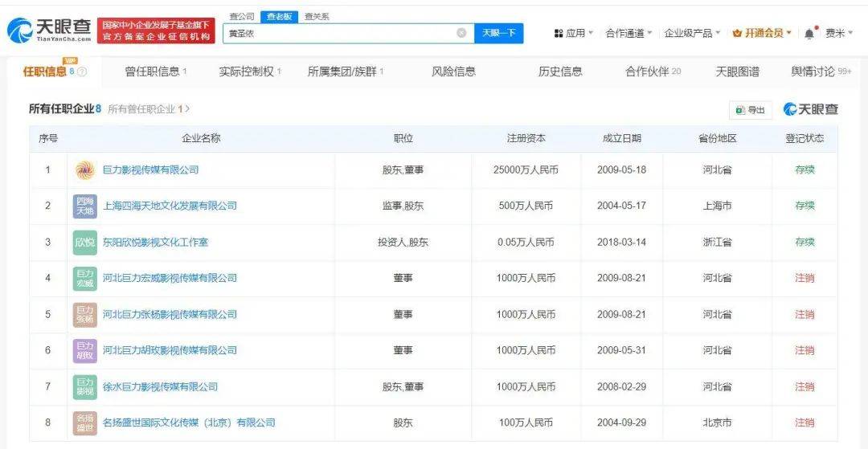Open 河北巨力张杨影视传媒有限公司 link
The height and width of the screenshot is (449, 868).
click(170, 315)
